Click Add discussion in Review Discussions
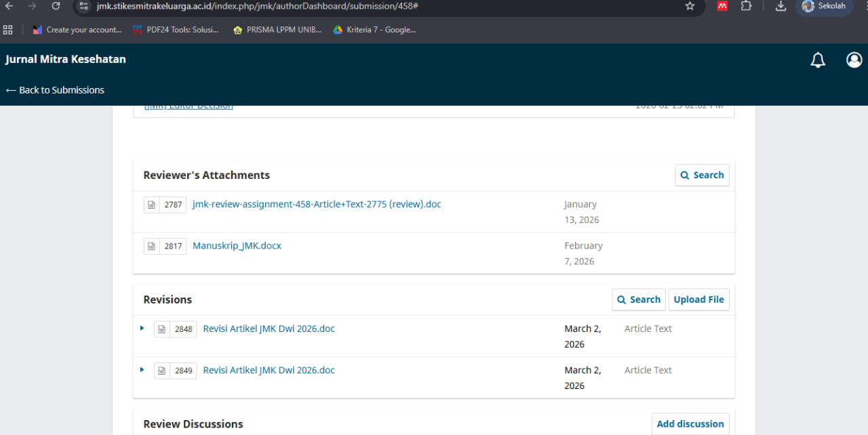Screen dimensions: 868x435 [x=690, y=424]
